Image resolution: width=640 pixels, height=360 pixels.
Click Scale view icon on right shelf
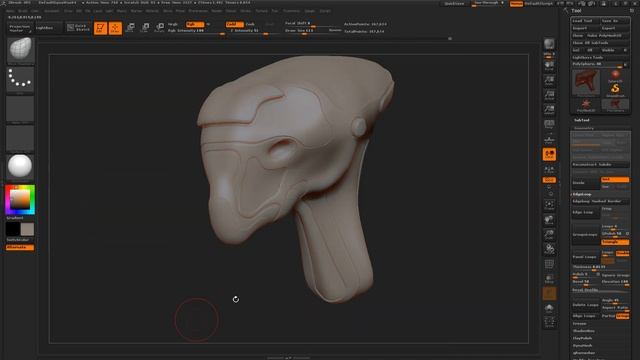coord(549,235)
